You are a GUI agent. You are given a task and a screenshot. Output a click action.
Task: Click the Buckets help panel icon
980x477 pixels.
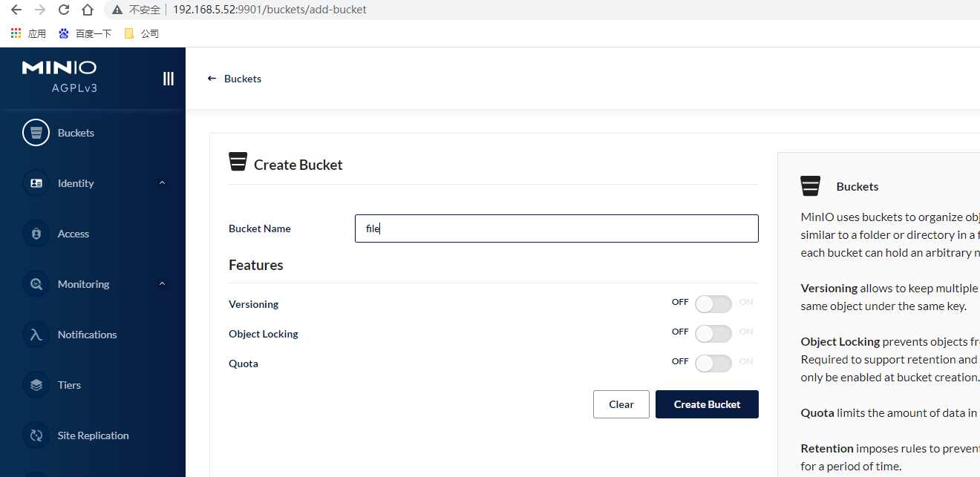point(811,186)
